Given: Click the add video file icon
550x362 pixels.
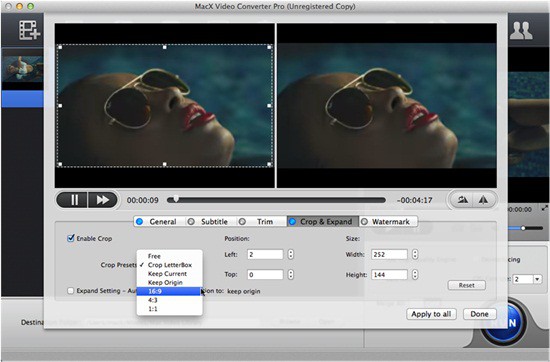Looking at the screenshot, I should [x=29, y=30].
